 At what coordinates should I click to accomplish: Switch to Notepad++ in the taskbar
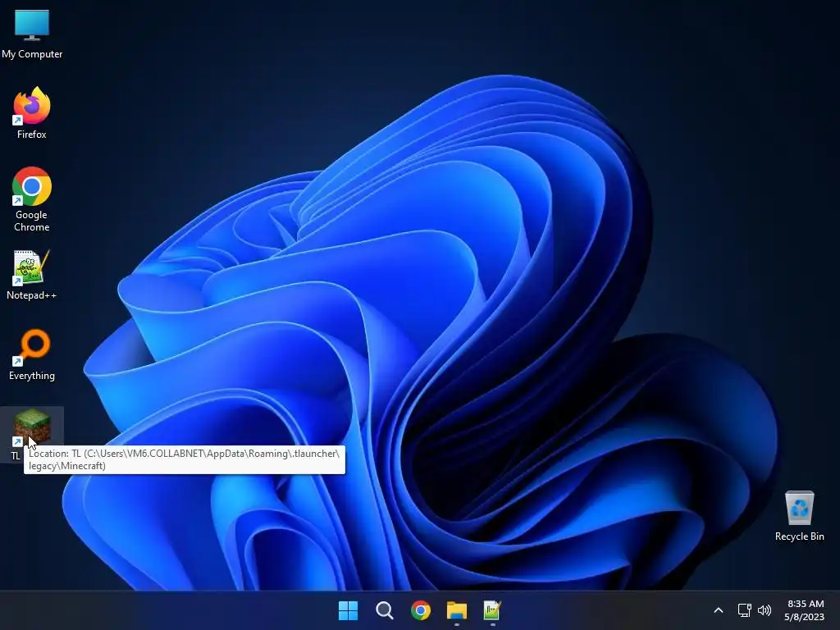[x=492, y=610]
